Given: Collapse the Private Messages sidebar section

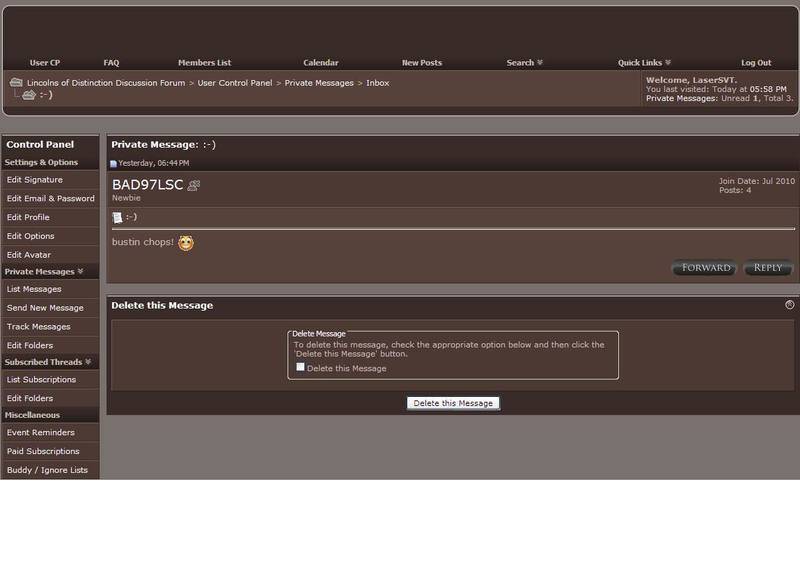Looking at the screenshot, I should coord(80,271).
